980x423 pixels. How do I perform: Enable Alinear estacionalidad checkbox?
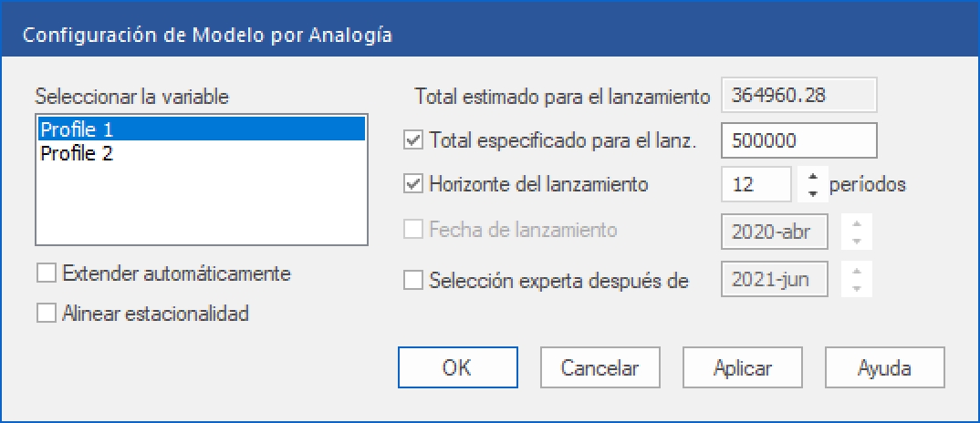pyautogui.click(x=46, y=313)
